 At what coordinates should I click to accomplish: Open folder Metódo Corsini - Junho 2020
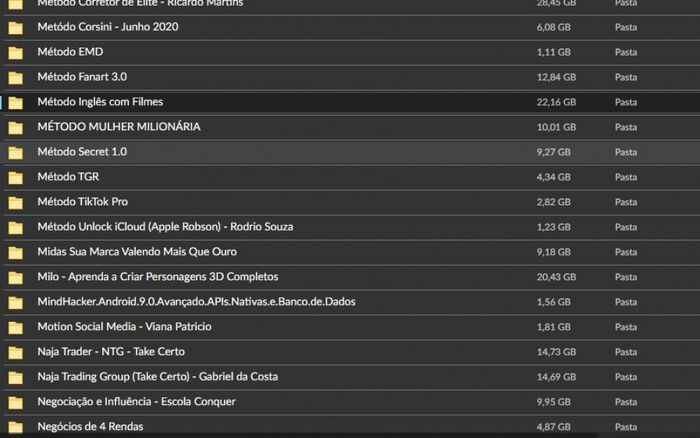(x=108, y=27)
